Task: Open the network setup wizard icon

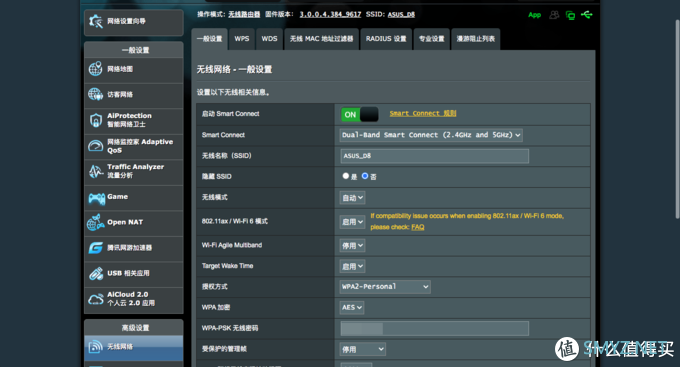Action: point(95,21)
